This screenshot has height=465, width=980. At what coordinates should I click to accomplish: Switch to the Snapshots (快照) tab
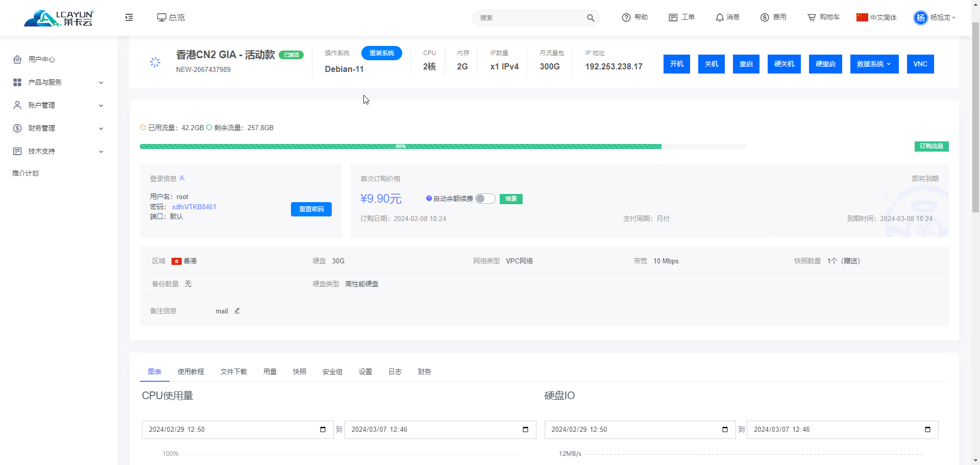click(300, 372)
